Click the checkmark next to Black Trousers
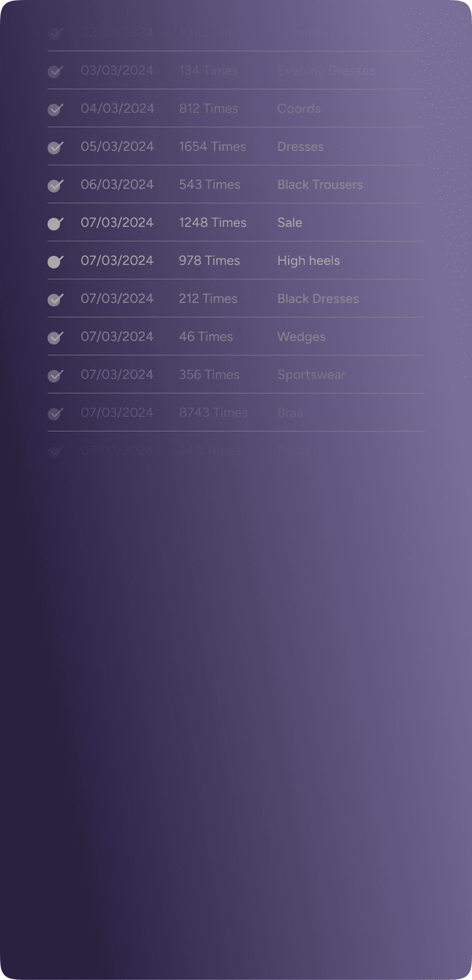 click(x=55, y=185)
